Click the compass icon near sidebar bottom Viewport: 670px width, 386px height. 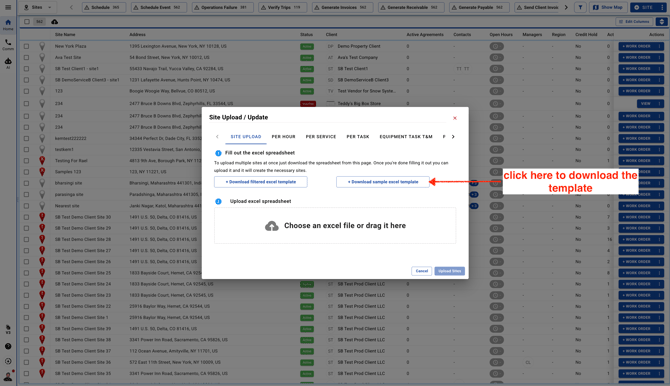click(x=8, y=361)
